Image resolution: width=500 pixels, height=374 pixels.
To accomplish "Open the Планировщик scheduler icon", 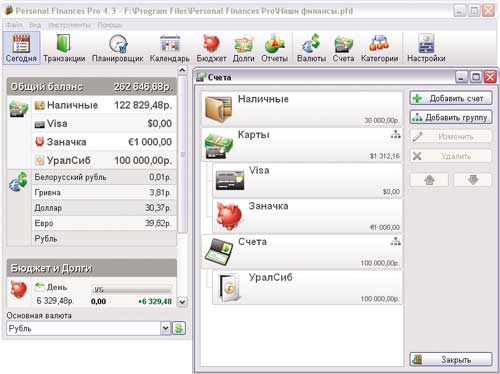I will pos(118,48).
